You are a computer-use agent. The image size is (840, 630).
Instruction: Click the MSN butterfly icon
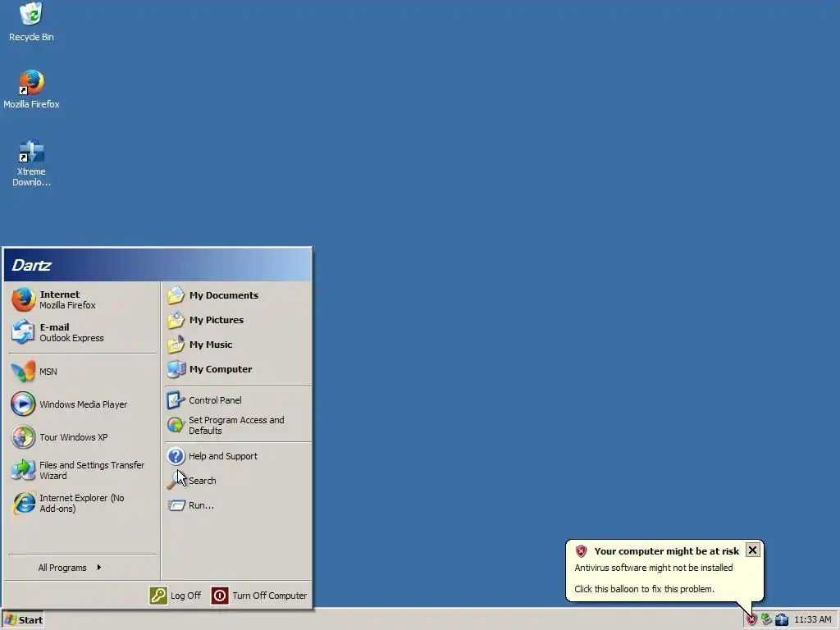click(x=23, y=372)
